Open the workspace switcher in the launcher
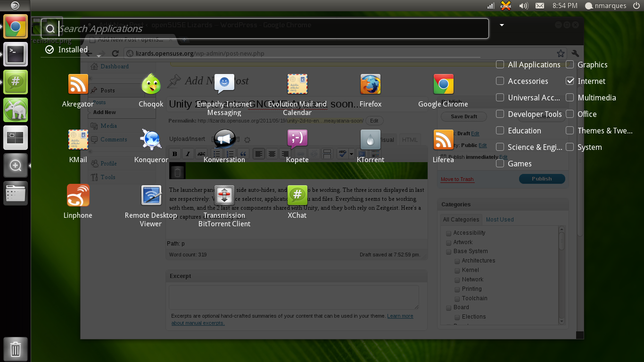Screen dimensions: 644x362 click(16, 138)
